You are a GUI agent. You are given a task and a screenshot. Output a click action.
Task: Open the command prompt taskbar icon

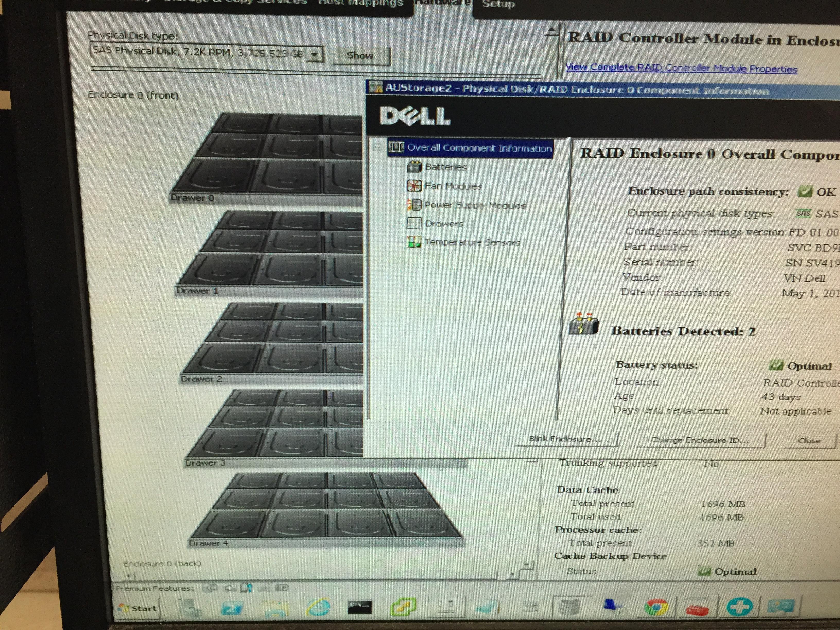[360, 607]
